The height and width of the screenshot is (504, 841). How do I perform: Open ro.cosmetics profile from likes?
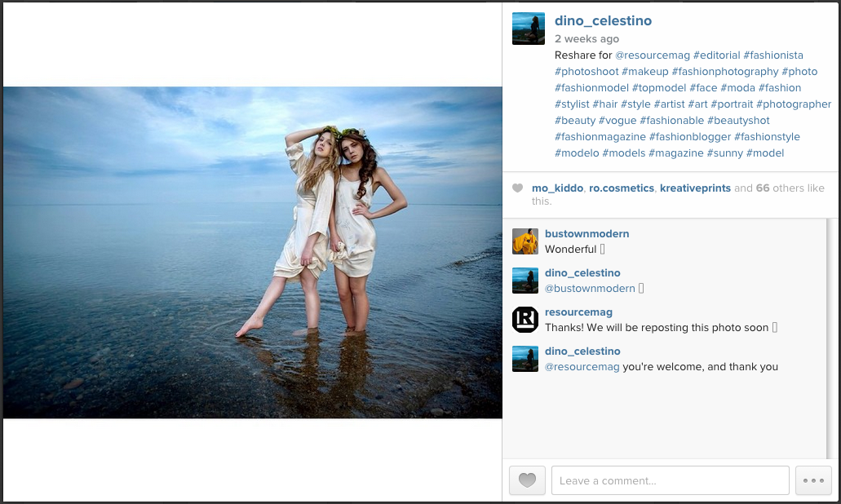(x=622, y=188)
